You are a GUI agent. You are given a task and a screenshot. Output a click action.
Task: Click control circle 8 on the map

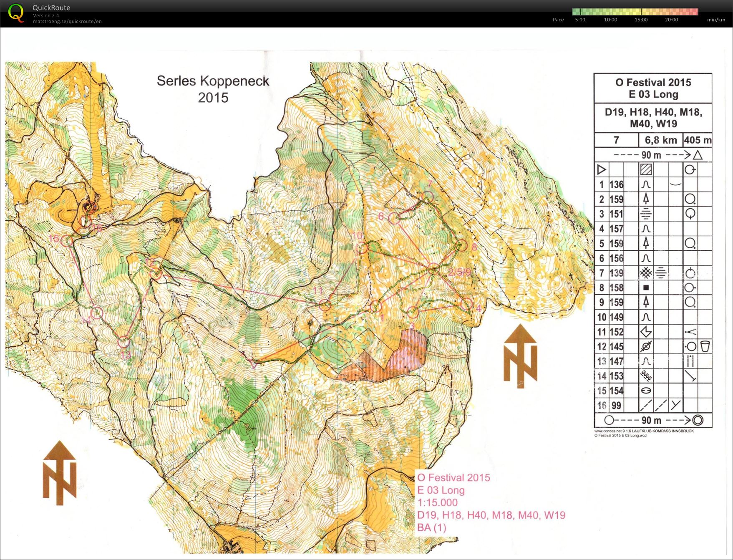pos(462,245)
